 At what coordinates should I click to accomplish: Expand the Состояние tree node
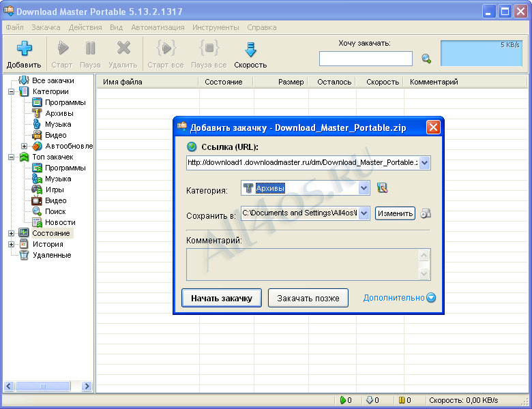pyautogui.click(x=11, y=233)
